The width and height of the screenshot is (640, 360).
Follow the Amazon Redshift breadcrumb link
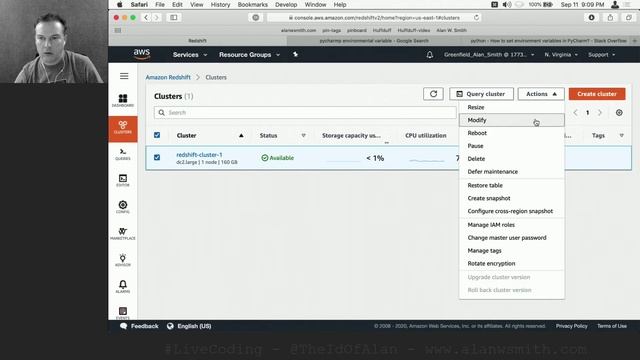[x=168, y=77]
